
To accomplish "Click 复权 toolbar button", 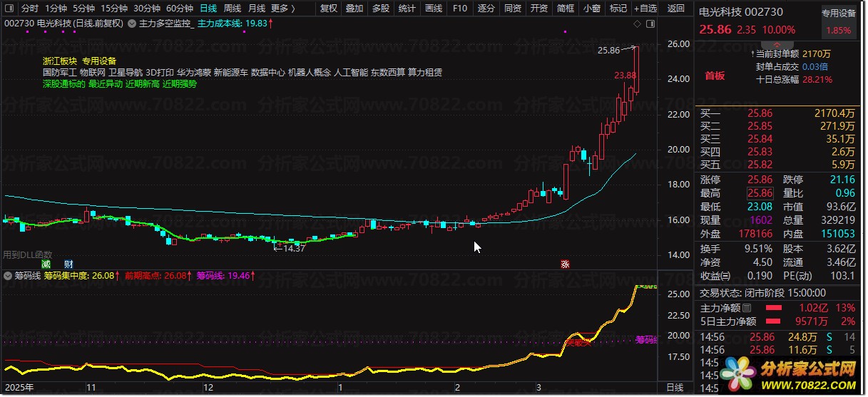I will tap(329, 9).
